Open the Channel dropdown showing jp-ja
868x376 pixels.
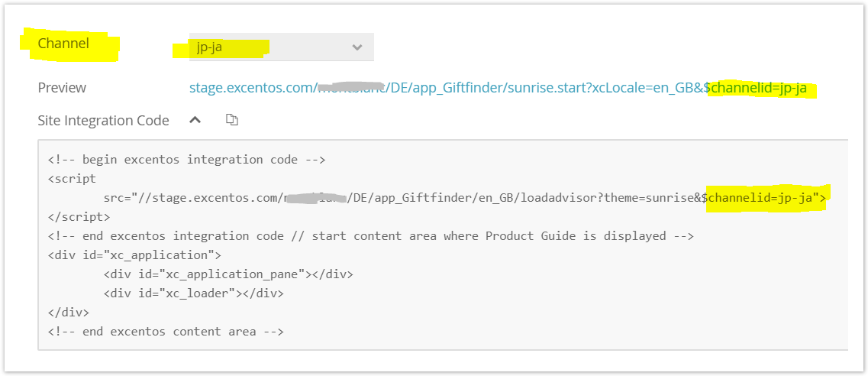pyautogui.click(x=281, y=47)
